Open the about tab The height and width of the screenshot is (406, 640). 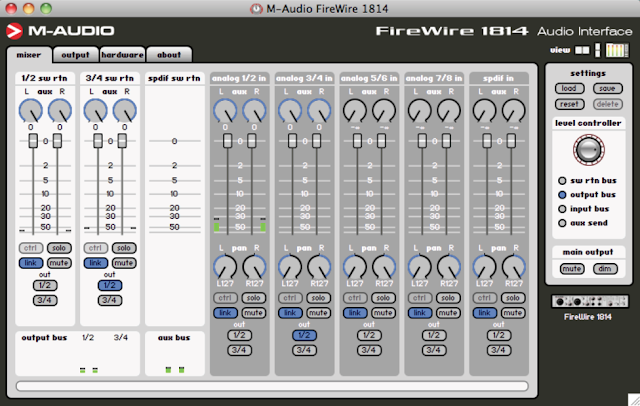[x=169, y=55]
